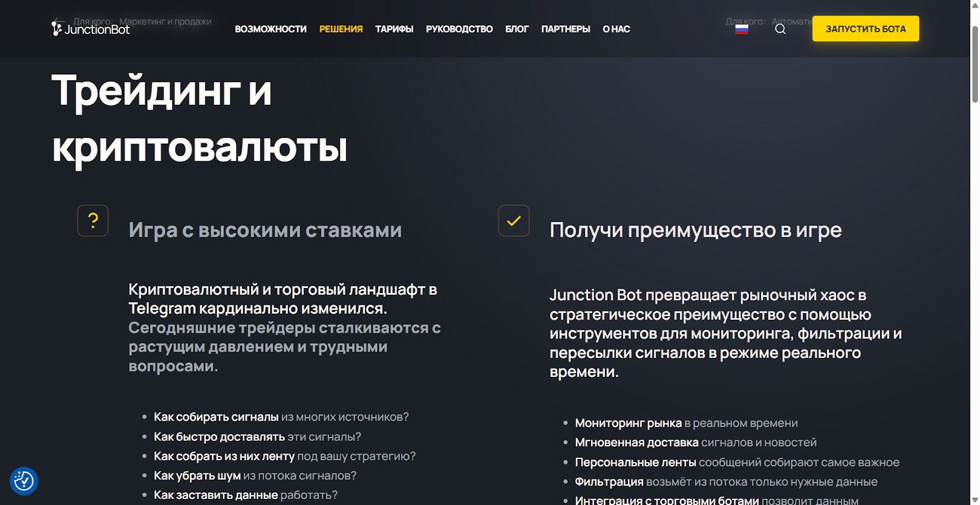Click the vertical page scrollbar thumb
This screenshot has width=980, height=505.
tap(975, 64)
